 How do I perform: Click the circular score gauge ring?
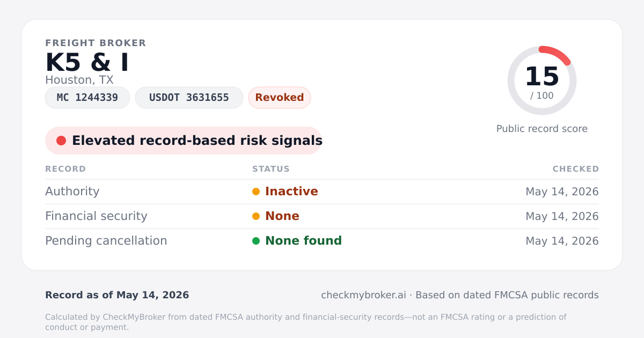(x=542, y=80)
